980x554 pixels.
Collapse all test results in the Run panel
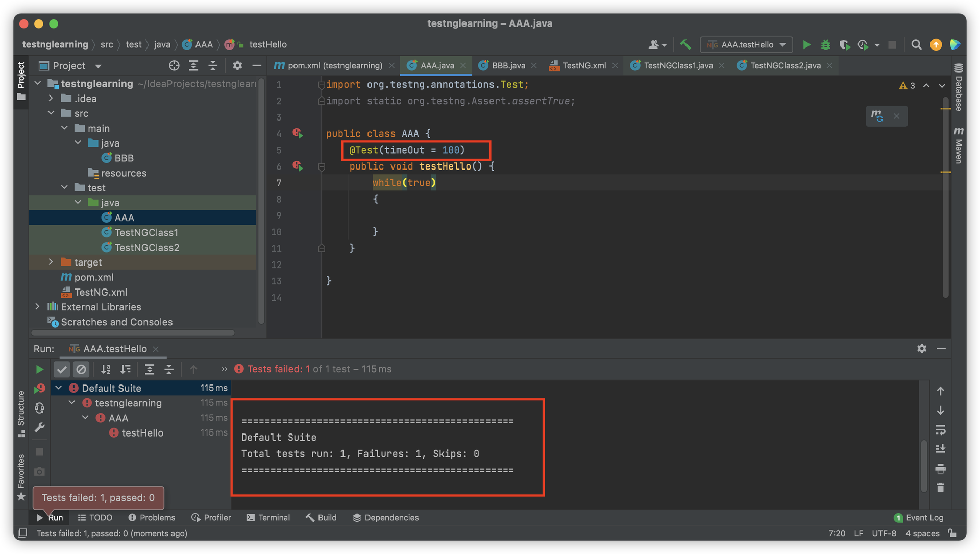click(169, 369)
